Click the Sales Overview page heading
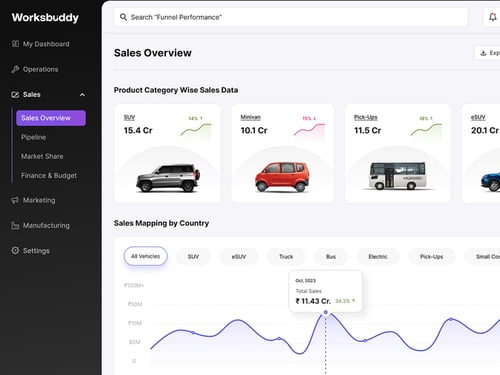500x375 pixels. 153,53
